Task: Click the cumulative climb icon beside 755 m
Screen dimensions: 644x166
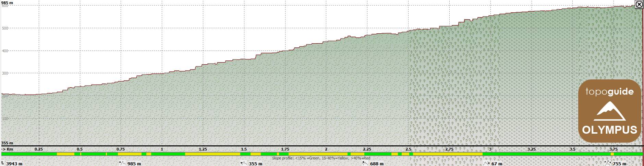Action: click(607, 164)
